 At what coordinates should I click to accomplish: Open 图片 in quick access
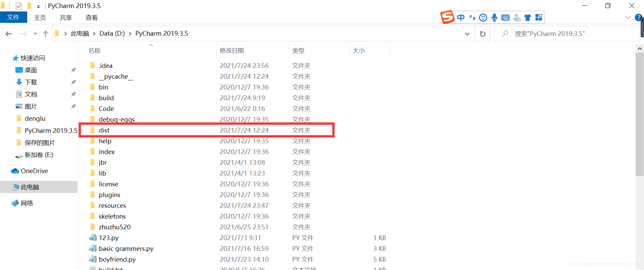pos(31,107)
